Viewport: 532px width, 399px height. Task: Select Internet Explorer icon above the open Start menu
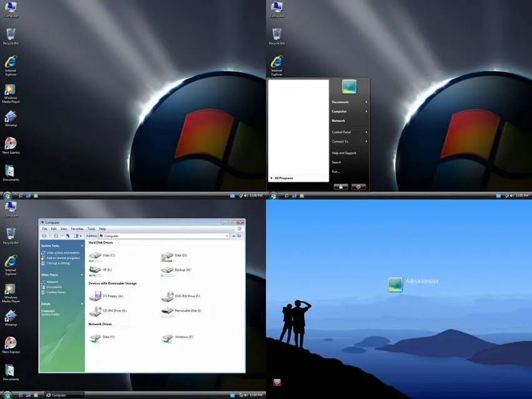277,66
